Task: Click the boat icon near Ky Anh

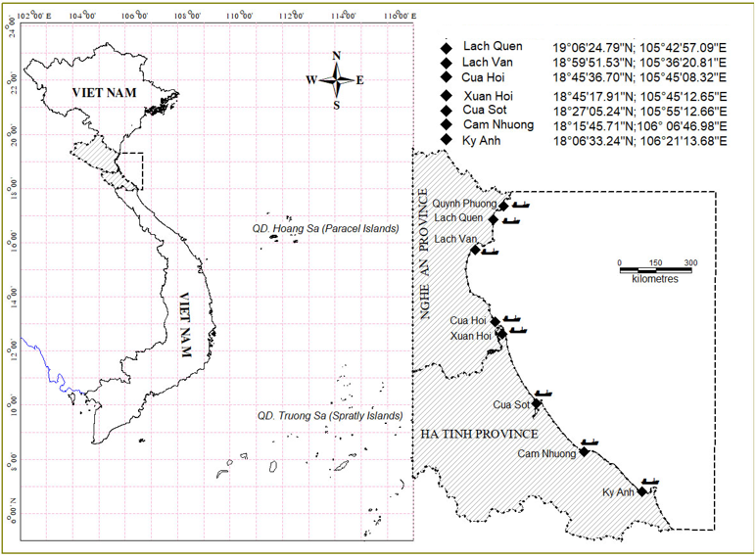Action: 651,481
